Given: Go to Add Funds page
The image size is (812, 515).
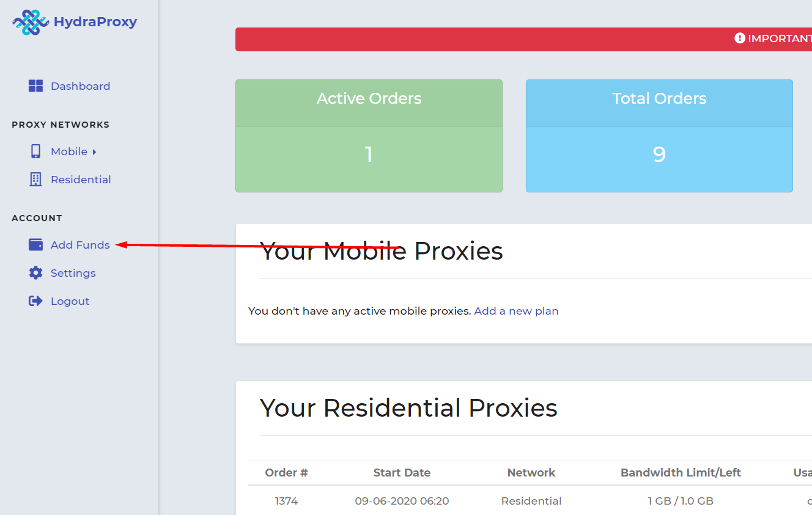Looking at the screenshot, I should 80,245.
